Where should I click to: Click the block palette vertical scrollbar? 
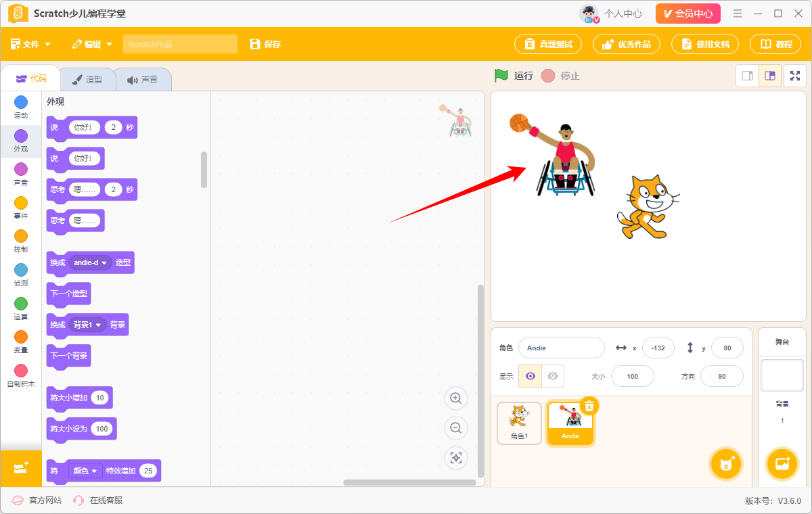tap(204, 170)
